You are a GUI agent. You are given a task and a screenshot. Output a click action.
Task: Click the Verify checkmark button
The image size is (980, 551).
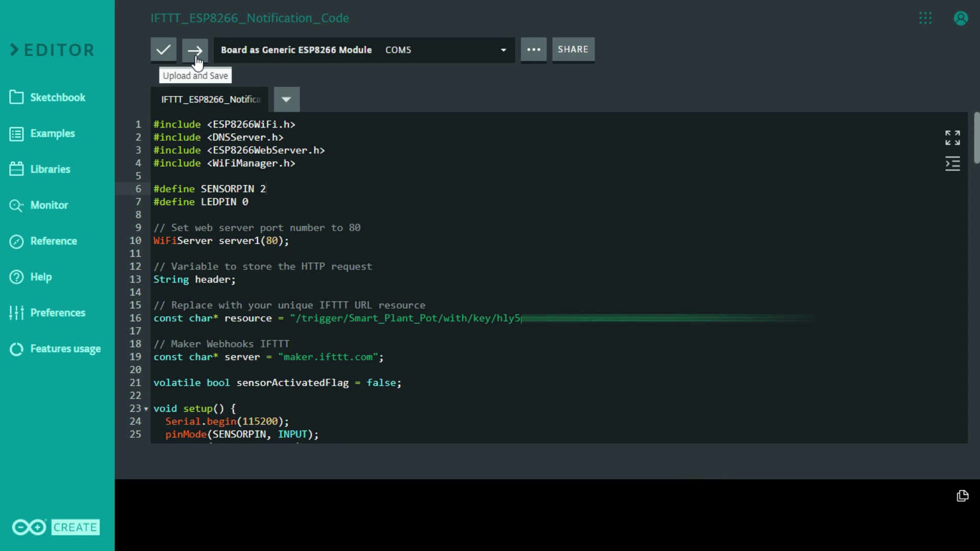point(163,49)
